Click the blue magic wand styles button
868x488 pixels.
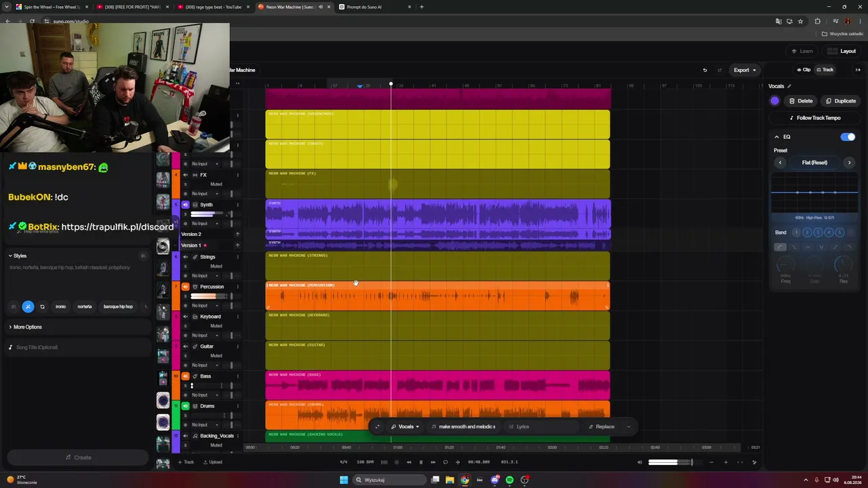click(x=28, y=307)
